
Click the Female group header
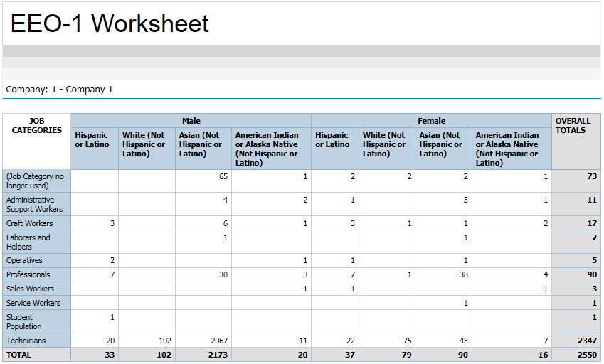[431, 121]
